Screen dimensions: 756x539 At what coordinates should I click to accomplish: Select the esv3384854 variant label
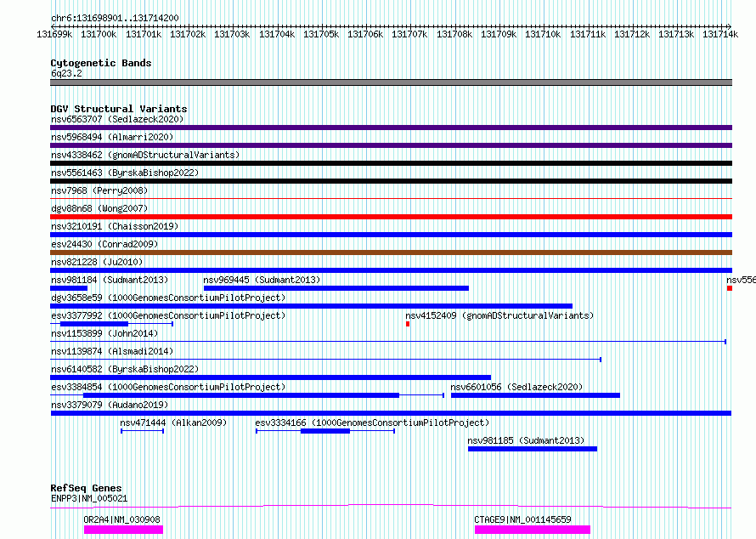click(168, 387)
